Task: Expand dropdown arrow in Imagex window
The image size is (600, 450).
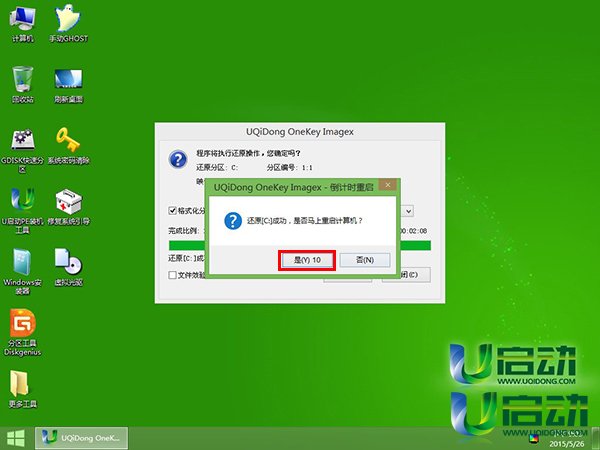Action: click(x=408, y=211)
